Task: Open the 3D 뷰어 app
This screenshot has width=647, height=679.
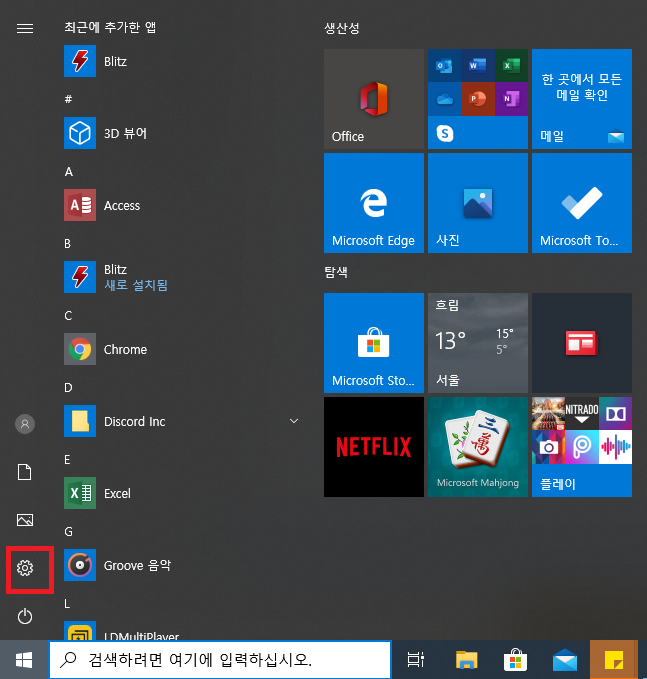Action: tap(182, 133)
